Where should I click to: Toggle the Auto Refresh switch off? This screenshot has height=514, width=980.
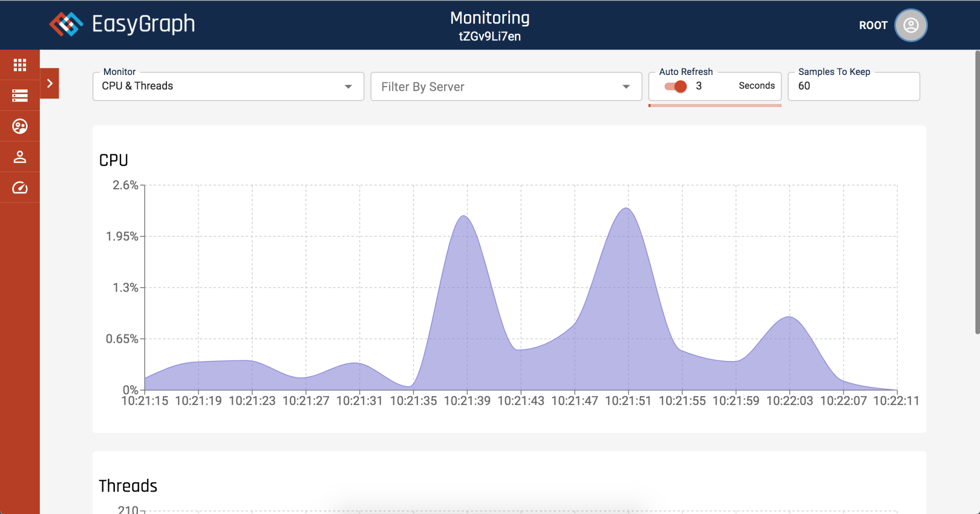pos(676,86)
